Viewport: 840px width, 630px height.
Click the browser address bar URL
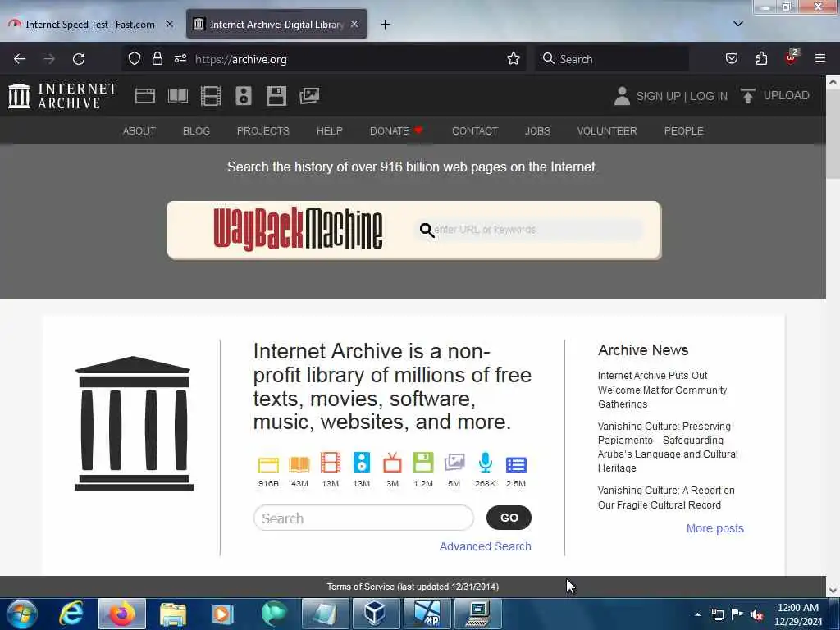click(241, 59)
